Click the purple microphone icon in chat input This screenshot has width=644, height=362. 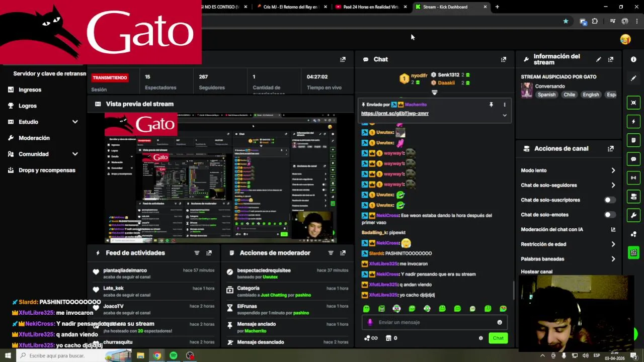click(370, 322)
